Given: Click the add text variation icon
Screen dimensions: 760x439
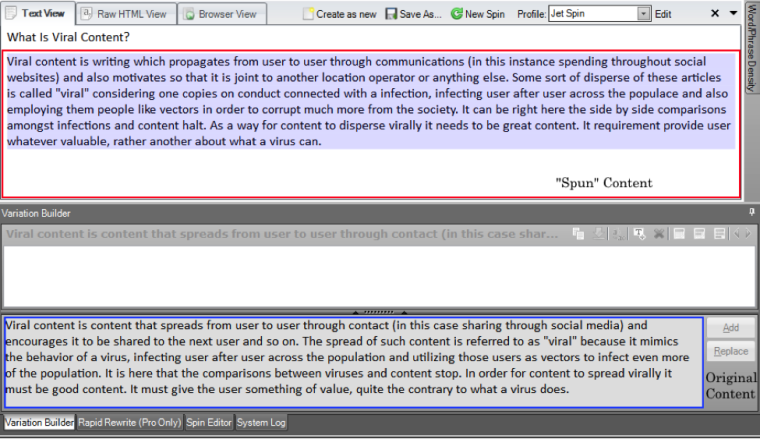Looking at the screenshot, I should [x=640, y=234].
